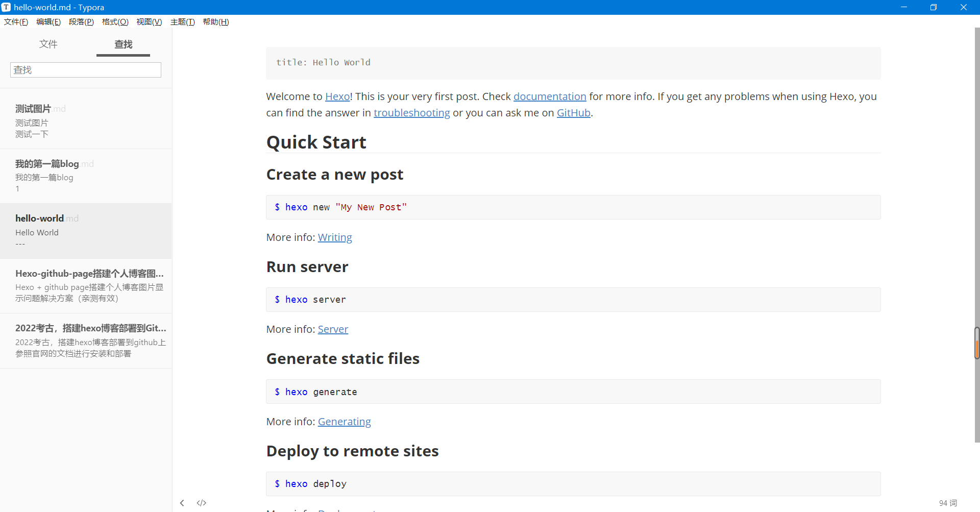Viewport: 980px width, 512px height.
Task: Focus the 查找 search input field
Action: pos(86,70)
